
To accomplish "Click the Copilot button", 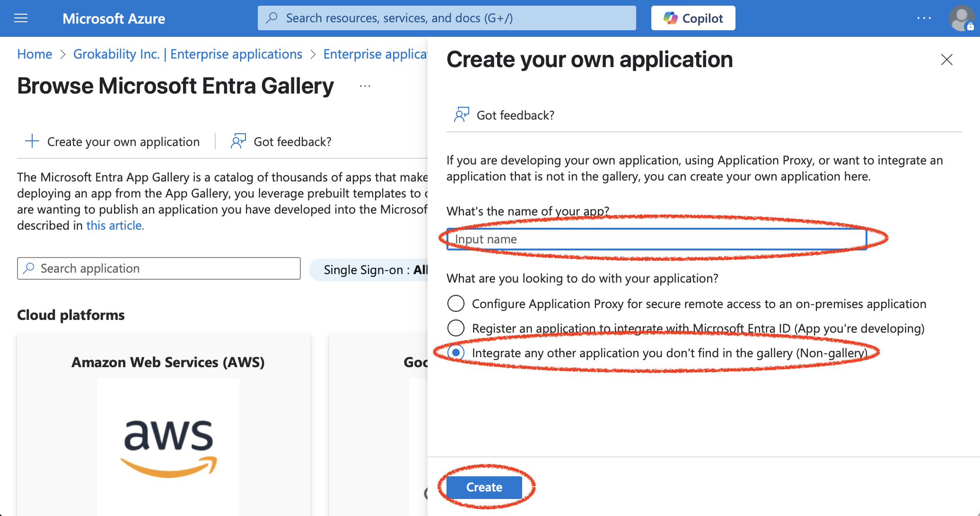I will pos(693,18).
